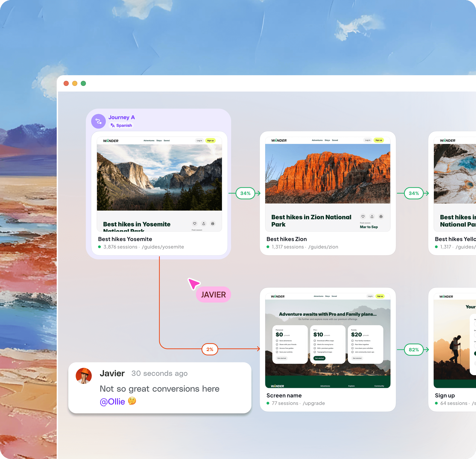The width and height of the screenshot is (476, 459).
Task: Click Get started under the $0 plan
Action: 282,358
